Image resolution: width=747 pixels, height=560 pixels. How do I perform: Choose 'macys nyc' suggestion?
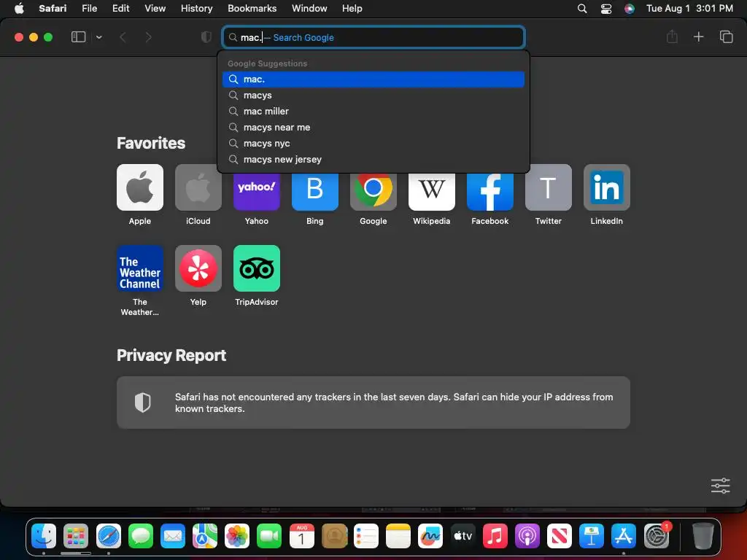pyautogui.click(x=373, y=144)
